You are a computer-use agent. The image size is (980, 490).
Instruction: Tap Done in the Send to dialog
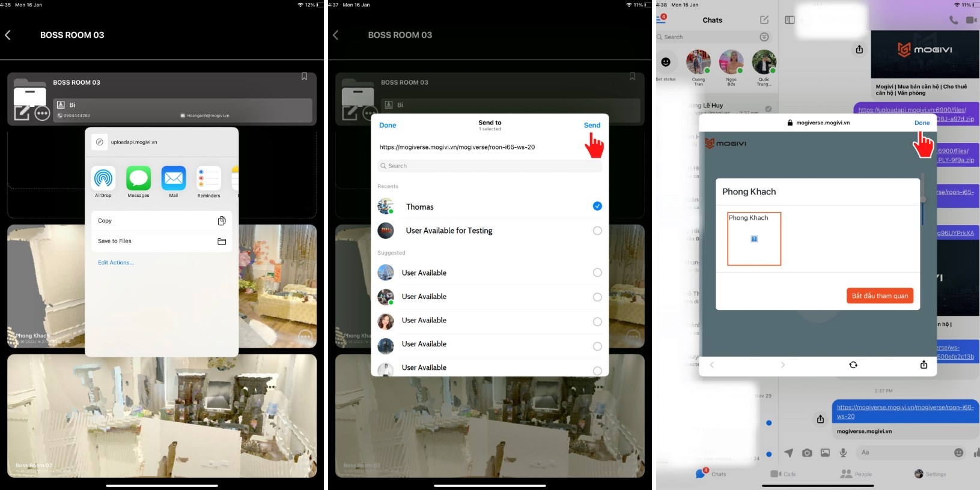[388, 126]
